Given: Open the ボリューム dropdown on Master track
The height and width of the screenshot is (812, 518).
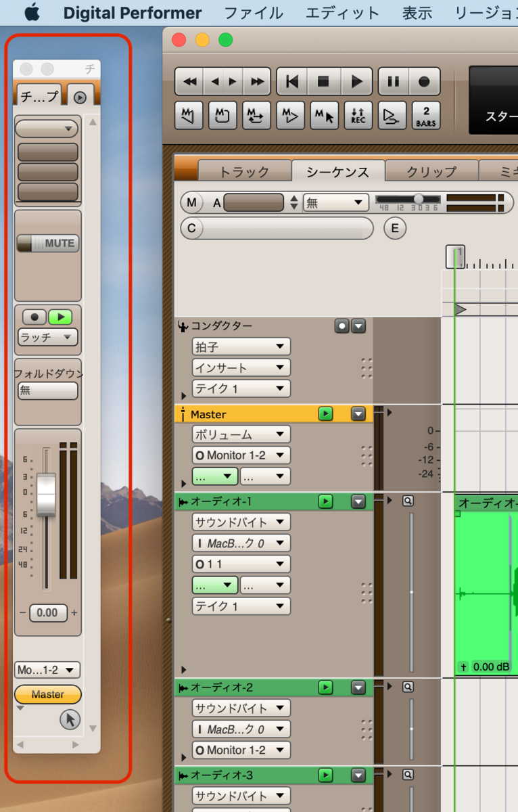Looking at the screenshot, I should [241, 434].
